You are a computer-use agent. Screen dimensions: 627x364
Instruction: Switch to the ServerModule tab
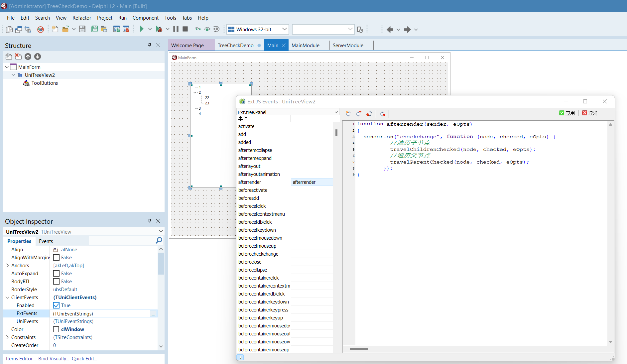[348, 46]
